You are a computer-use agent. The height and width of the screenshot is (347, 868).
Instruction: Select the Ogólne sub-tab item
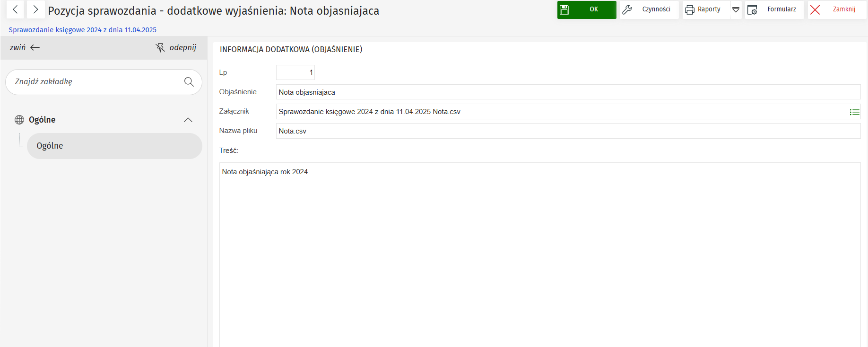coord(114,146)
